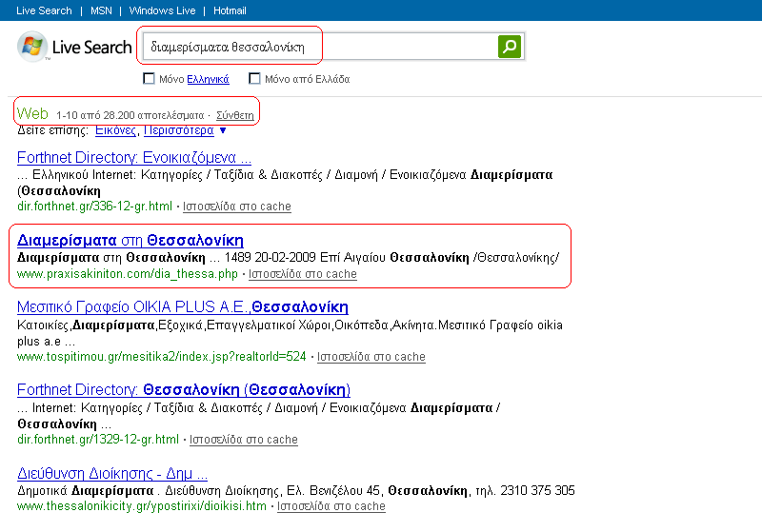Viewport: 762px width, 532px height.
Task: View cached page for the tospitimou.gr result
Action: (x=371, y=357)
